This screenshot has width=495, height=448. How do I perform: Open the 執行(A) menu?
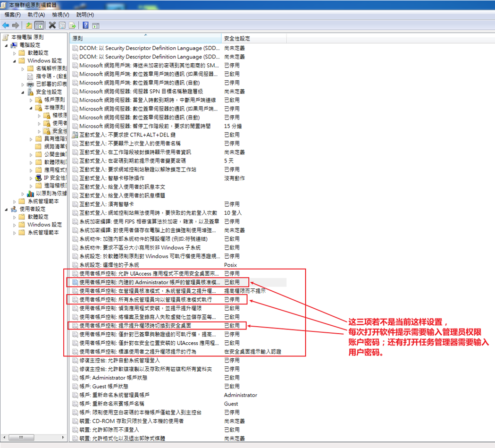click(36, 15)
